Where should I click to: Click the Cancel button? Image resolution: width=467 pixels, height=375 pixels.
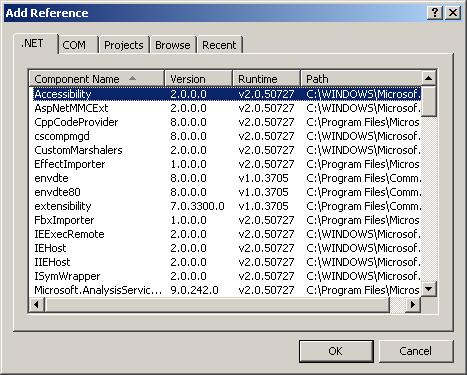[x=416, y=351]
